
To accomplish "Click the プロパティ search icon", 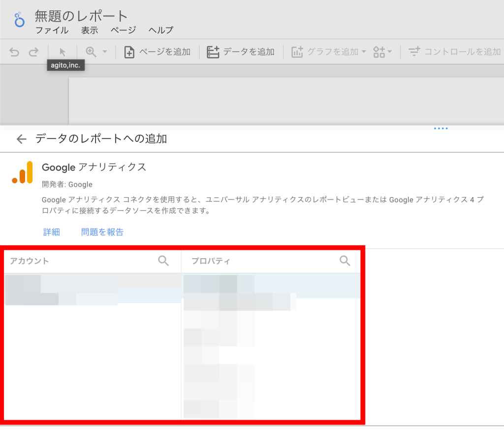I will pyautogui.click(x=345, y=261).
